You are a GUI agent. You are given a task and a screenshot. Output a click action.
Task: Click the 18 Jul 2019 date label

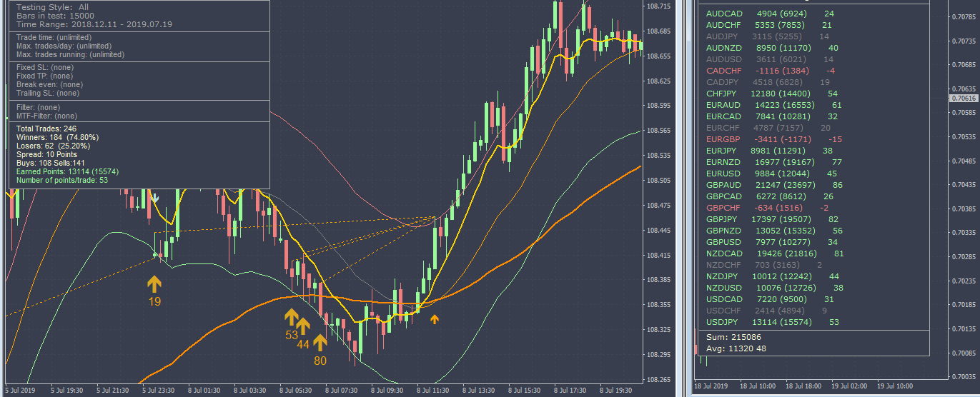click(712, 386)
